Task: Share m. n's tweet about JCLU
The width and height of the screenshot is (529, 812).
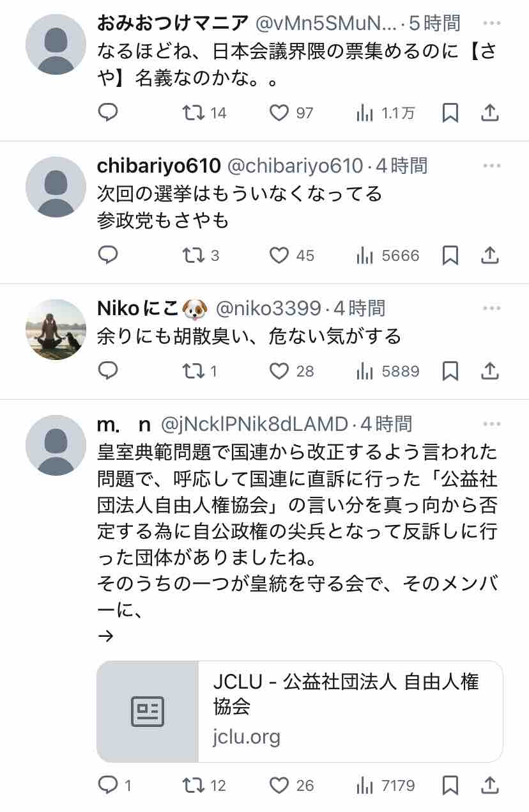Action: pos(489,785)
